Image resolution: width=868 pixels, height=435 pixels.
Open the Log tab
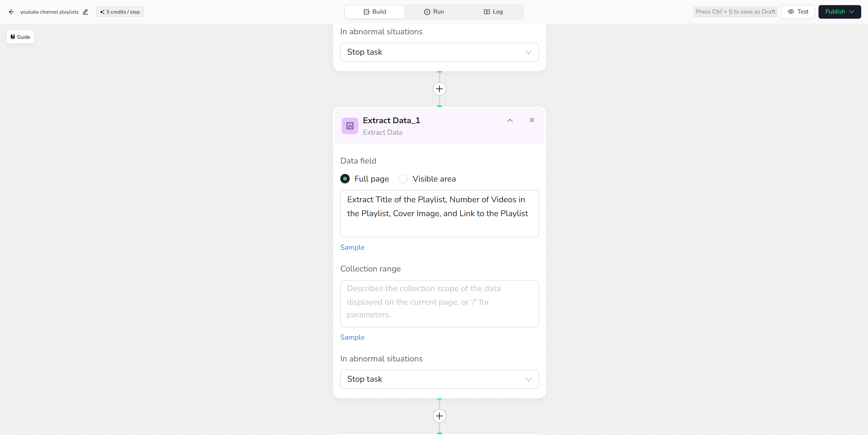[493, 12]
